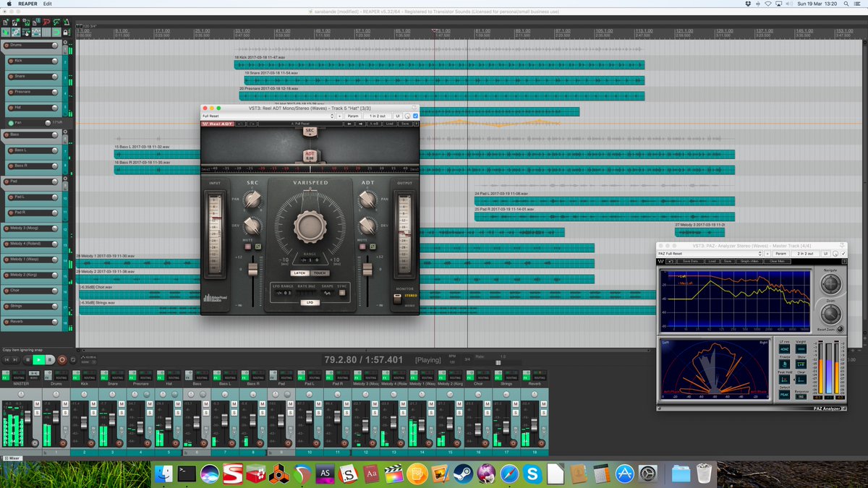The image size is (868, 488).
Task: Click the large VARISPEED knob in Reel ADT
Action: pos(310,226)
